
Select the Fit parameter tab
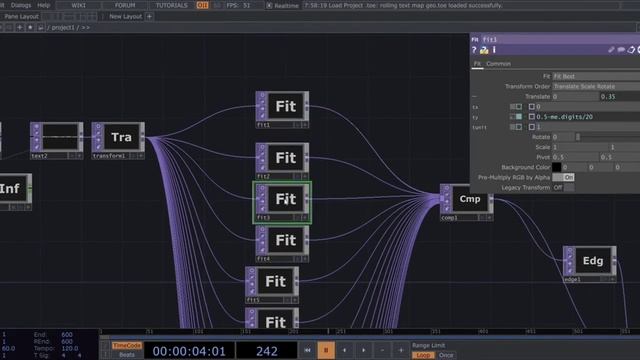click(477, 64)
